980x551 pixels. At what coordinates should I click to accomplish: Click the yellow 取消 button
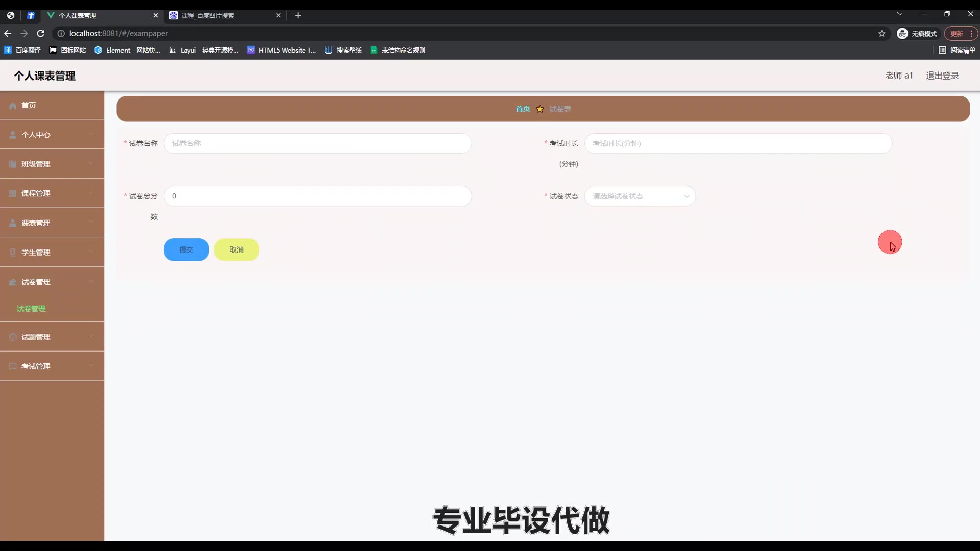coord(236,250)
